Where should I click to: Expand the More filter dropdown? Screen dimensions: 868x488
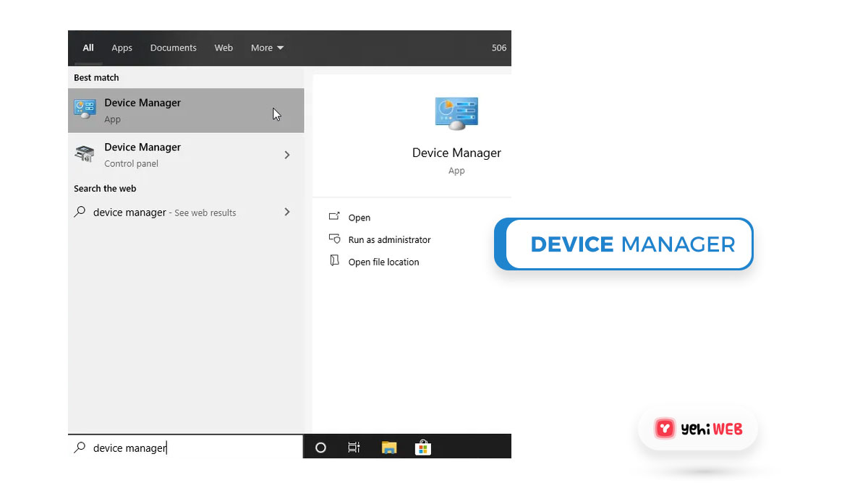266,48
